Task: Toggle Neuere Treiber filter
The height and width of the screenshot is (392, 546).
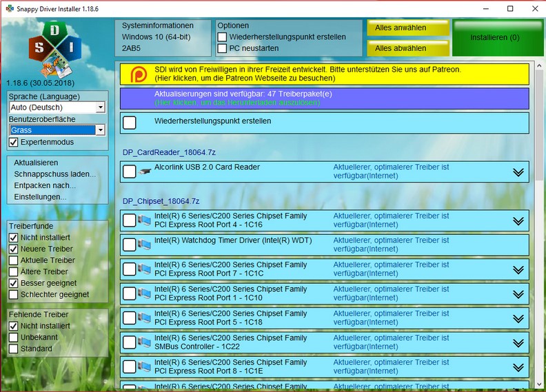Action: (x=13, y=249)
